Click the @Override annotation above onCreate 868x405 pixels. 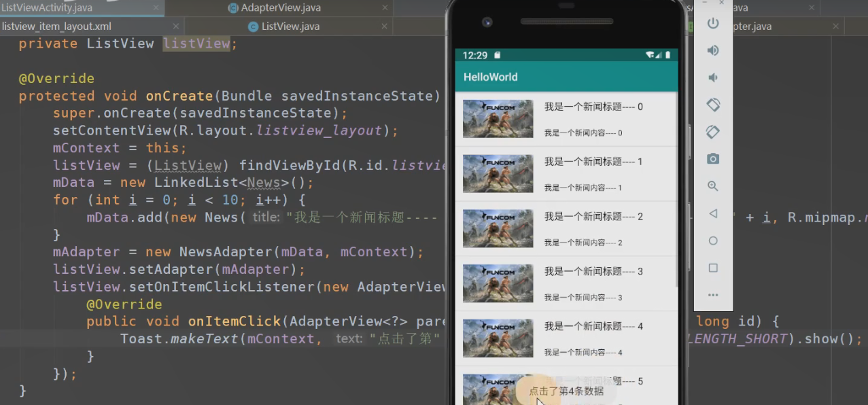pyautogui.click(x=56, y=78)
